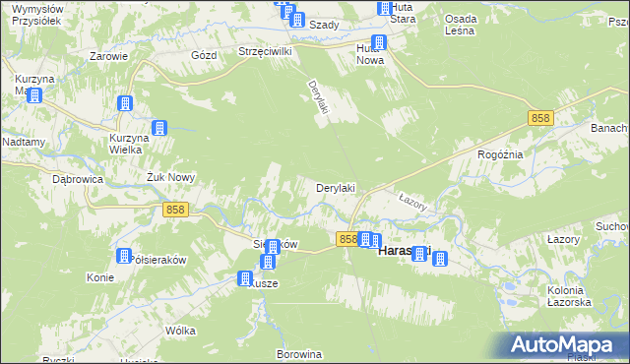
Task: Click the building icon at Kurzyna Mała
Action: point(34,95)
